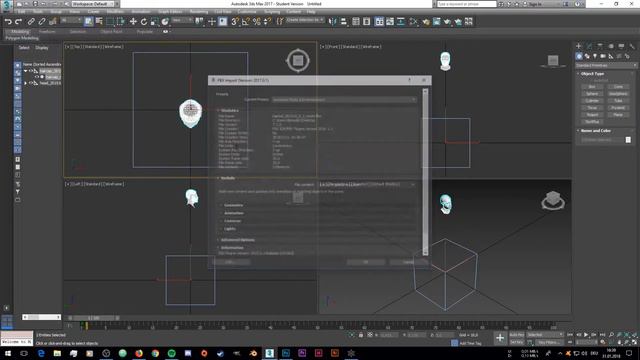640x360 pixels.
Task: Click the Box primitive button
Action: (x=592, y=87)
